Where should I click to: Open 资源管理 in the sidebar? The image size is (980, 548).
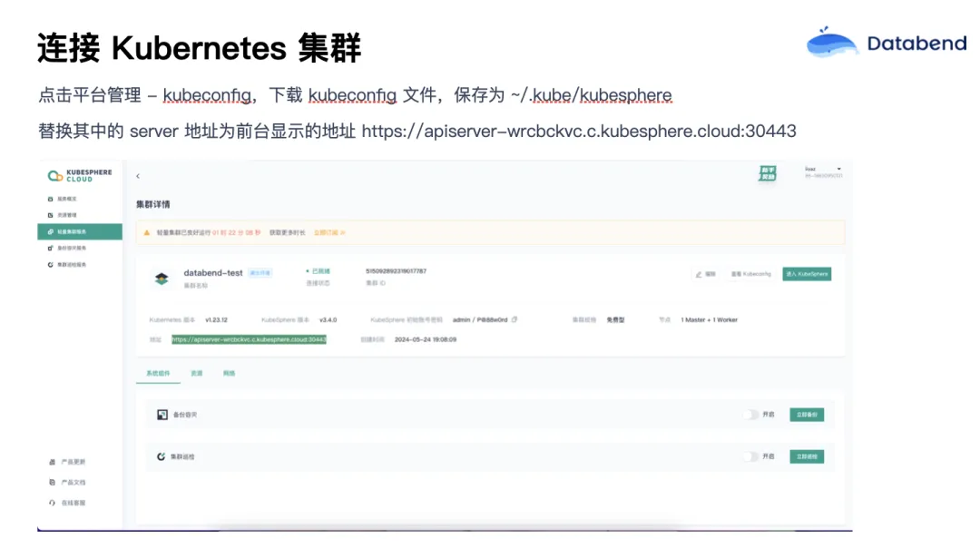pyautogui.click(x=63, y=215)
